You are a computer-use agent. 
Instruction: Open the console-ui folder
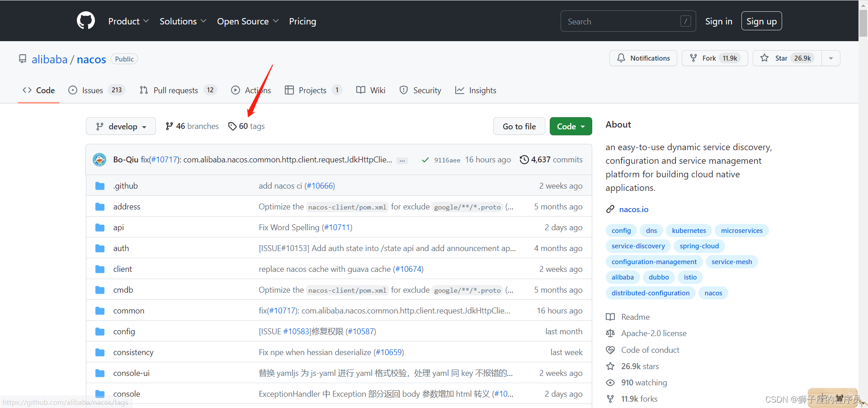[131, 373]
